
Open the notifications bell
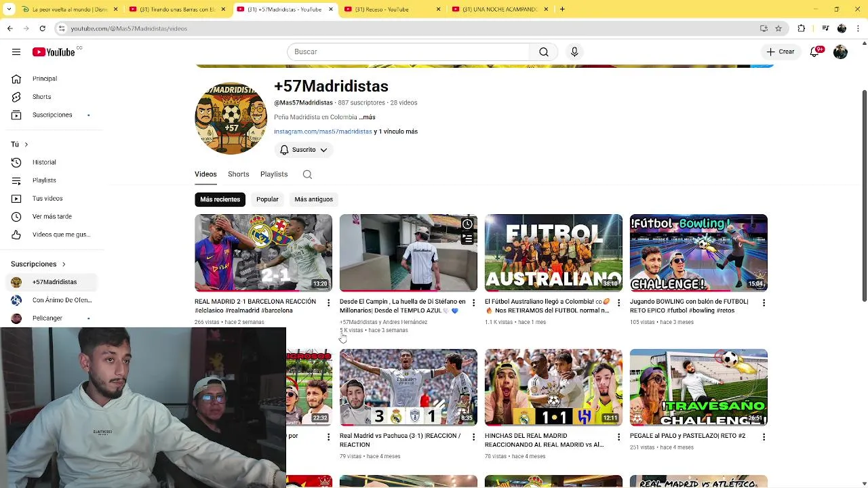coord(816,52)
